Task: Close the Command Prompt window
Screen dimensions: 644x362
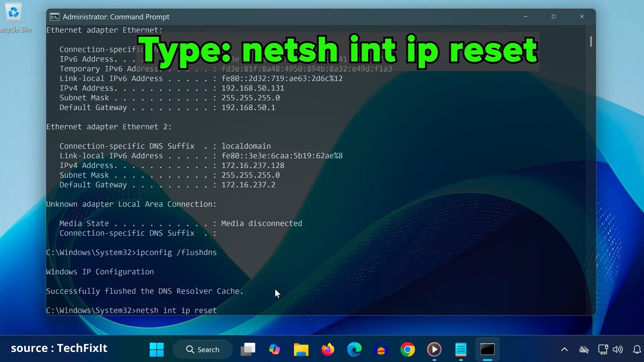Action: (x=582, y=16)
